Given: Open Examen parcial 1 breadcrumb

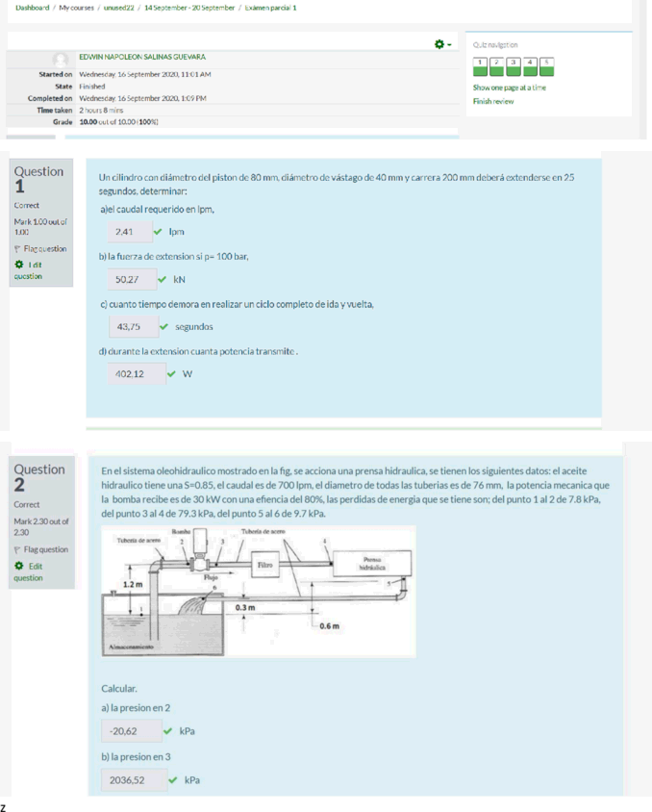Looking at the screenshot, I should (x=270, y=8).
